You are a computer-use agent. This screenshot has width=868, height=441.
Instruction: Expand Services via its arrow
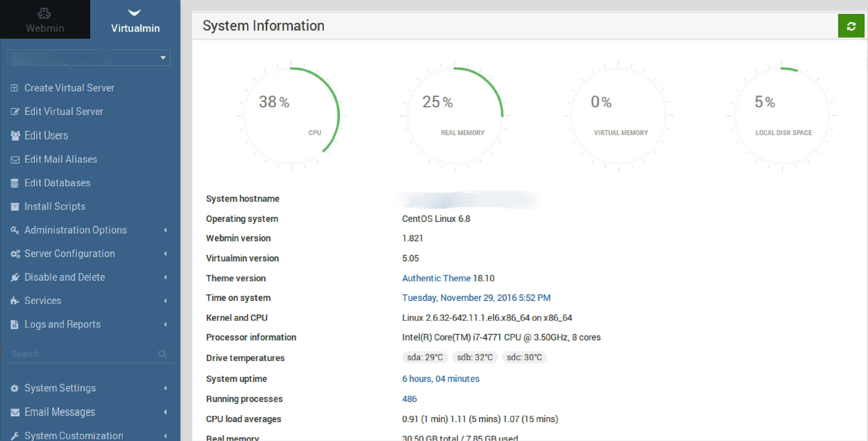tap(165, 301)
